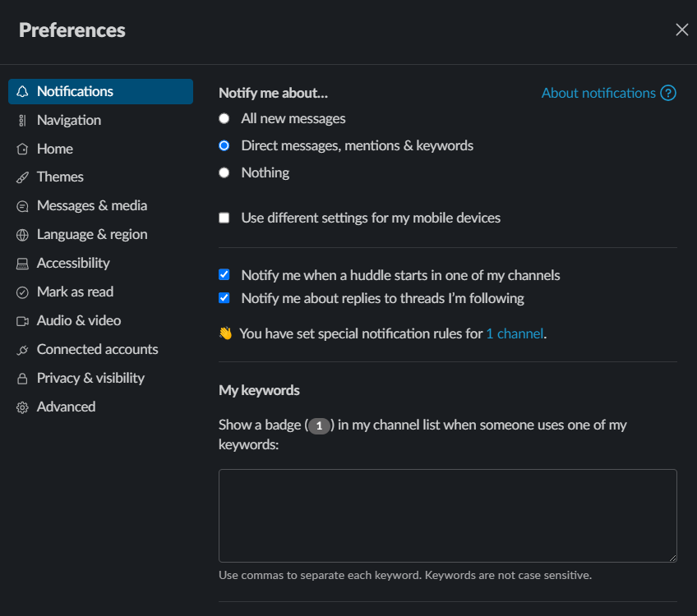This screenshot has width=697, height=616.
Task: Click the 'Use commas to separate each keyword' hint
Action: 405,575
